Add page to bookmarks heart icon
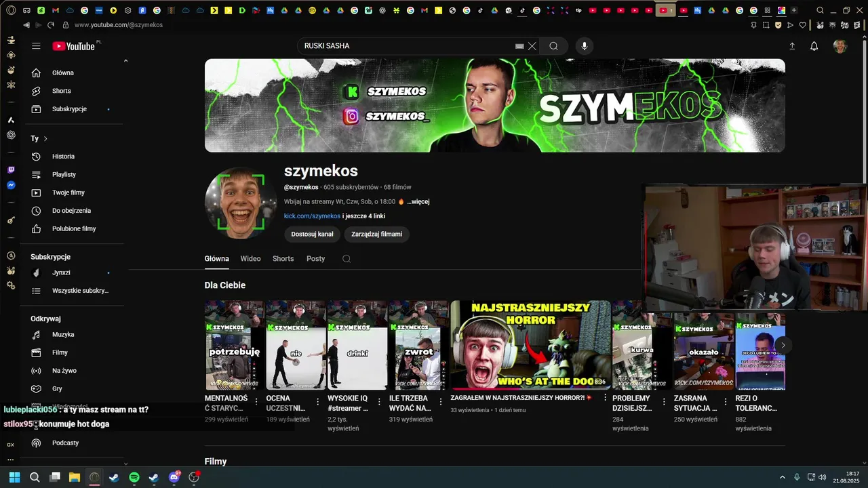Viewport: 868px width, 488px height. (x=803, y=25)
